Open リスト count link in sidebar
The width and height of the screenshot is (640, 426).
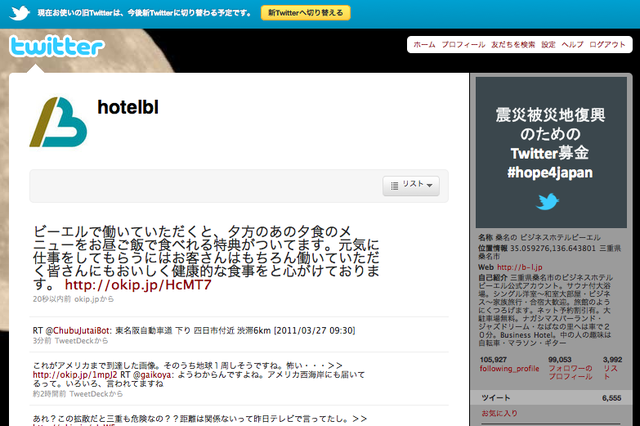click(x=611, y=372)
